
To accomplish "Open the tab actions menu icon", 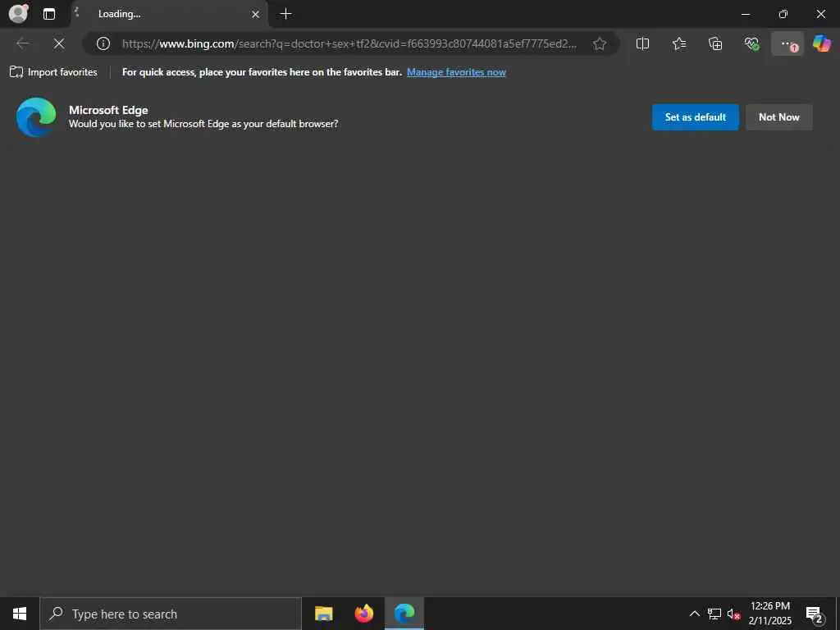I will pyautogui.click(x=48, y=14).
